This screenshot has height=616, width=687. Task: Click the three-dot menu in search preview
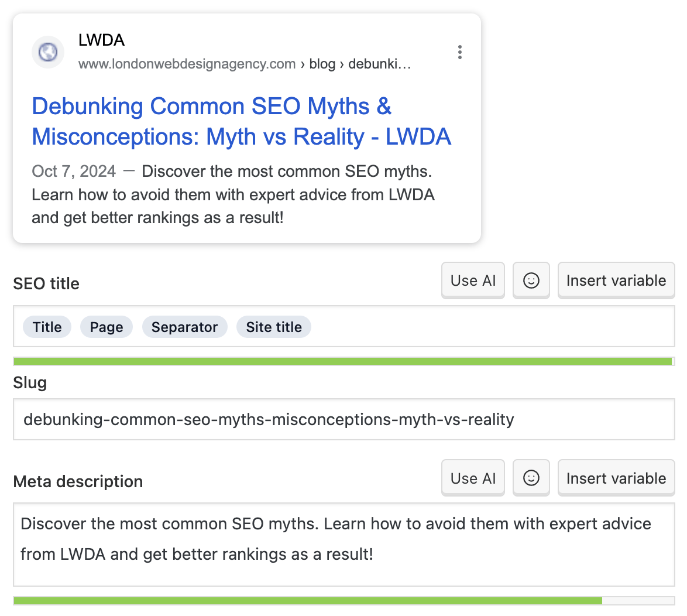(x=460, y=52)
